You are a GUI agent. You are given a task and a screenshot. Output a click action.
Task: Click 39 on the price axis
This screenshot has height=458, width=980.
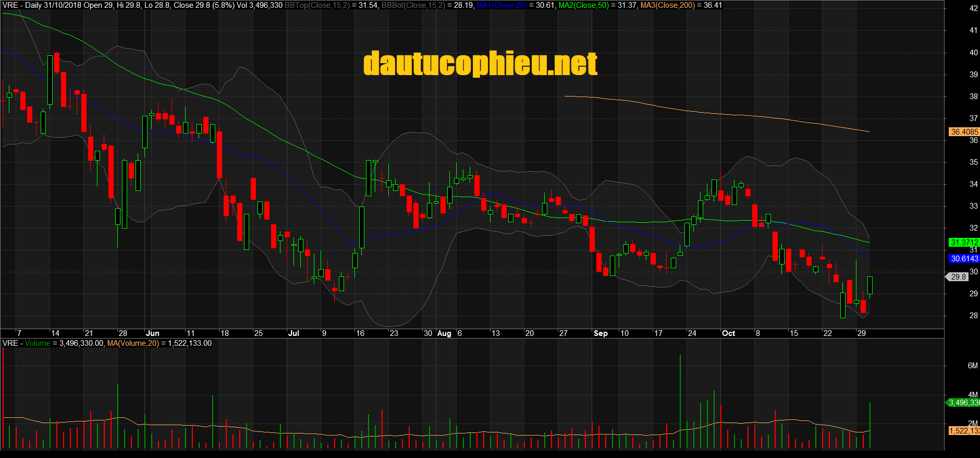coord(973,75)
